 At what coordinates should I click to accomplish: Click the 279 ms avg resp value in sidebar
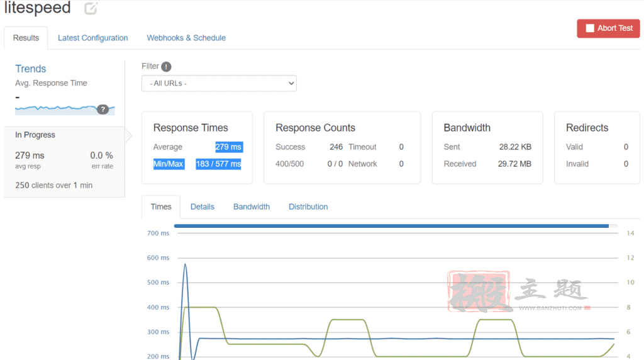(x=30, y=155)
